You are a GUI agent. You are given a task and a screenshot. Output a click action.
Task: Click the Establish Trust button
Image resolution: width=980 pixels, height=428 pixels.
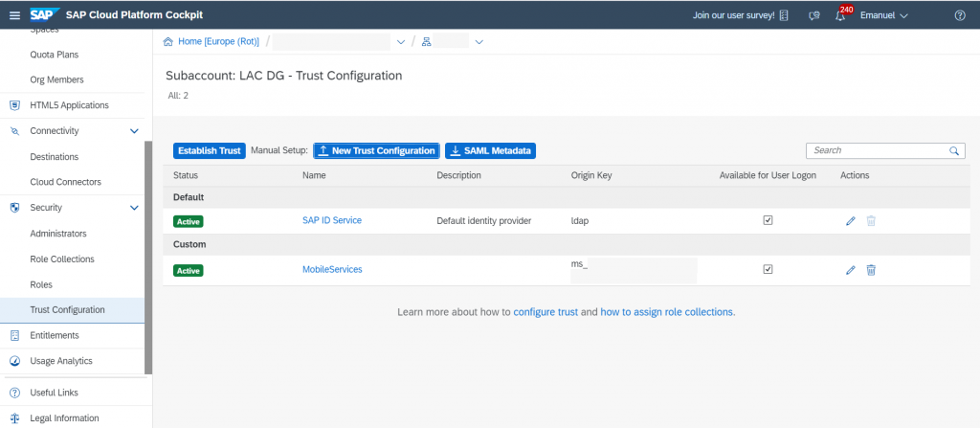pos(210,150)
